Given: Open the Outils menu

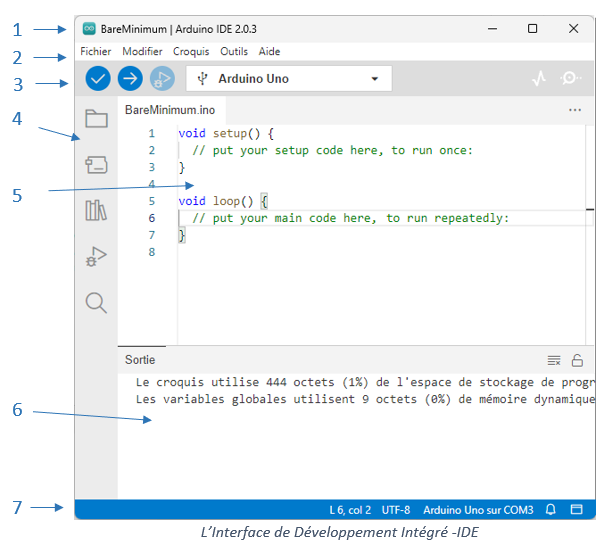Looking at the screenshot, I should (x=234, y=51).
